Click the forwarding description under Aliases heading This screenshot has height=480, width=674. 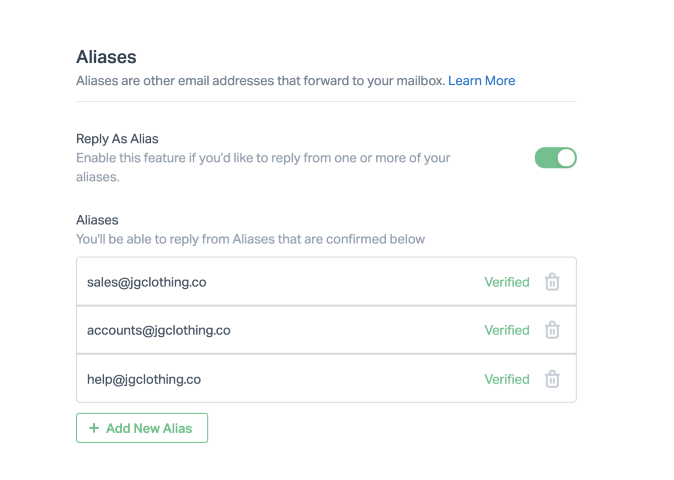tap(260, 80)
